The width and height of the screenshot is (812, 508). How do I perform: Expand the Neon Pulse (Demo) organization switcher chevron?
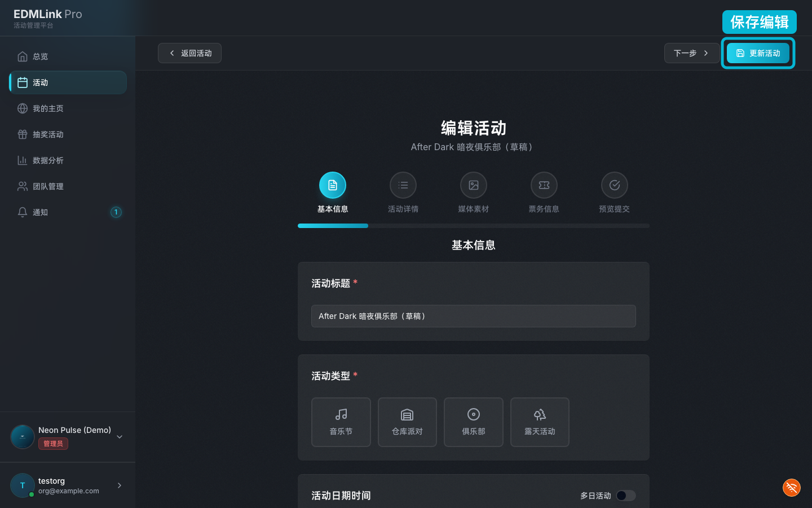click(120, 437)
